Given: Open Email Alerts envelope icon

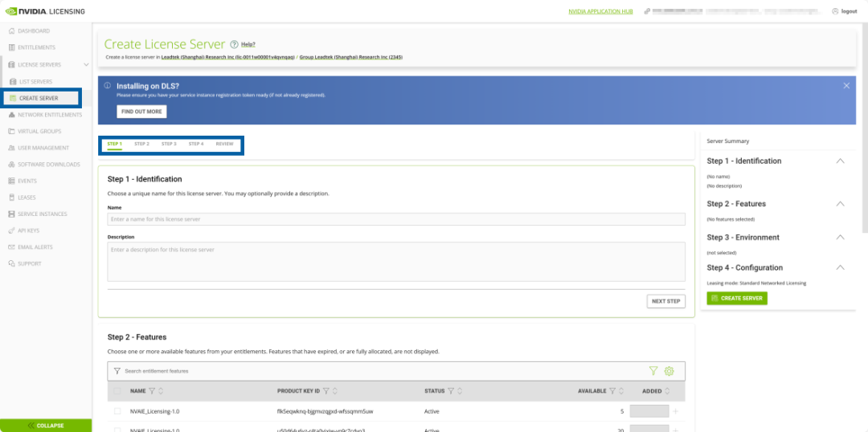Looking at the screenshot, I should (12, 247).
